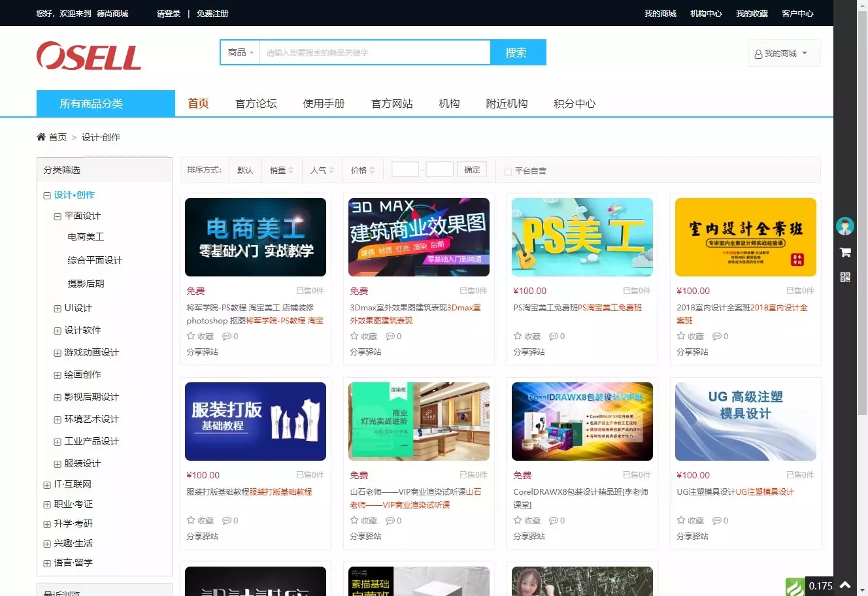
Task: Open the 附近机构 nav tab
Action: pyautogui.click(x=507, y=103)
